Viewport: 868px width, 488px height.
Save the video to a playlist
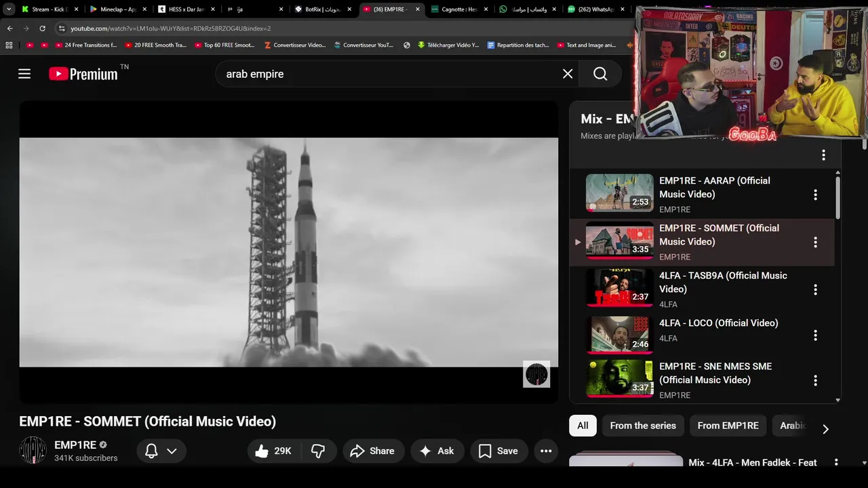498,451
